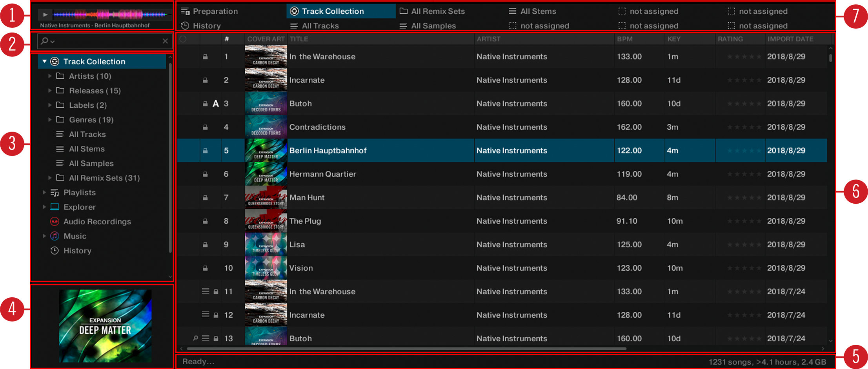Select the Explorer icon in the sidebar
868x369 pixels.
55,207
